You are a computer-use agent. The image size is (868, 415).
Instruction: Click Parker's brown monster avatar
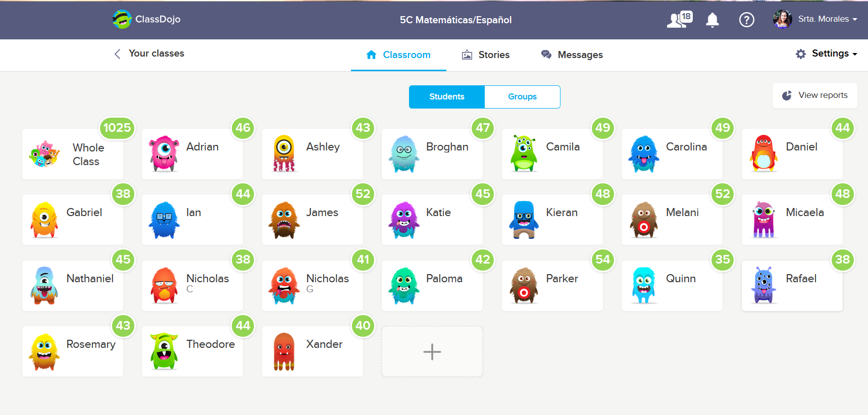(524, 286)
